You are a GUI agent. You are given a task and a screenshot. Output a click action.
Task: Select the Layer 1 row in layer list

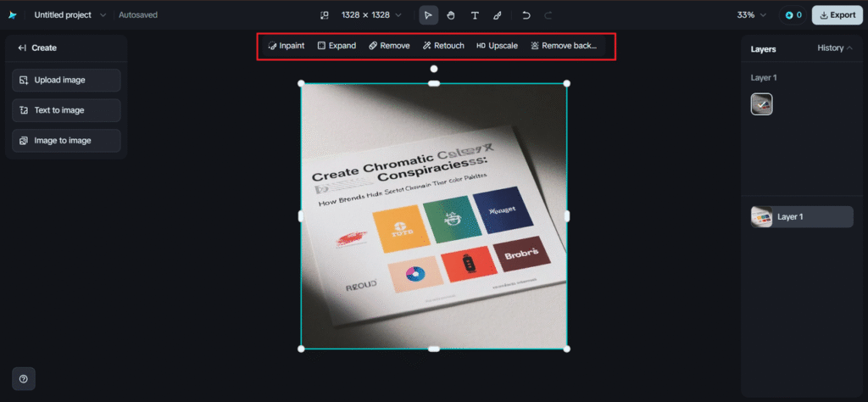pos(802,217)
